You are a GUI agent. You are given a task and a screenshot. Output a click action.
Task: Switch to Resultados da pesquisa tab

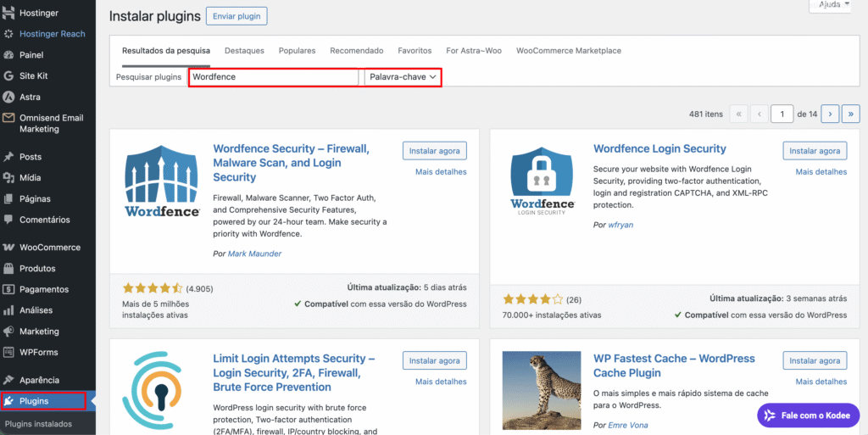pyautogui.click(x=166, y=50)
